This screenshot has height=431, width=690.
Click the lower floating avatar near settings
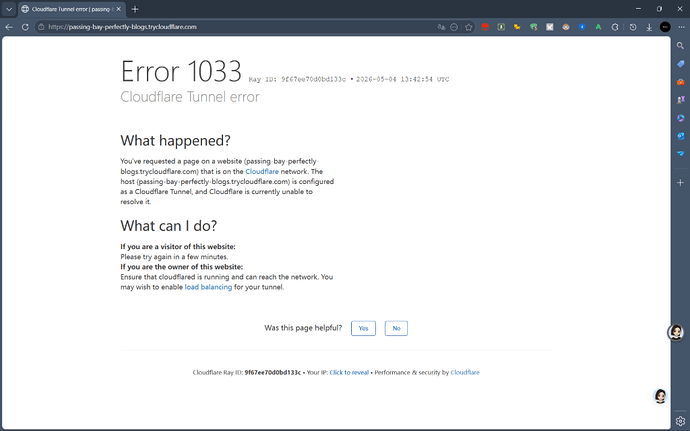coord(660,396)
